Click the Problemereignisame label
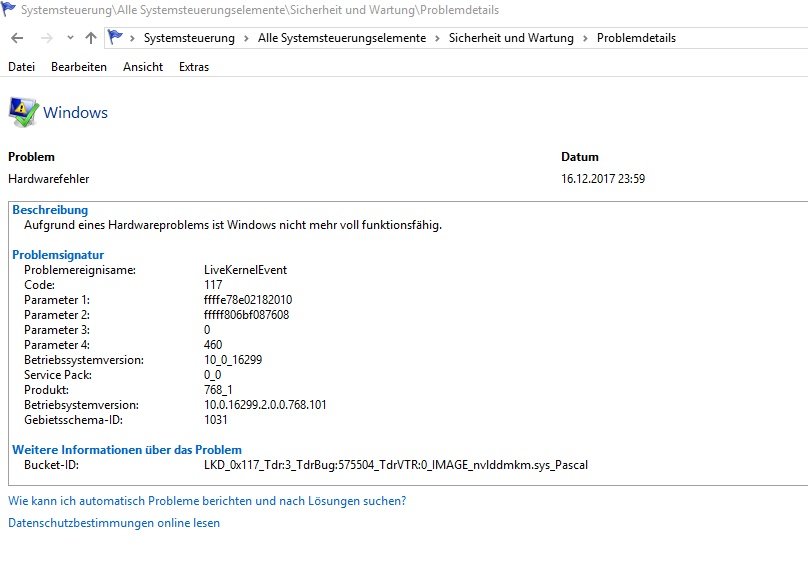Image resolution: width=808 pixels, height=578 pixels. coord(80,270)
